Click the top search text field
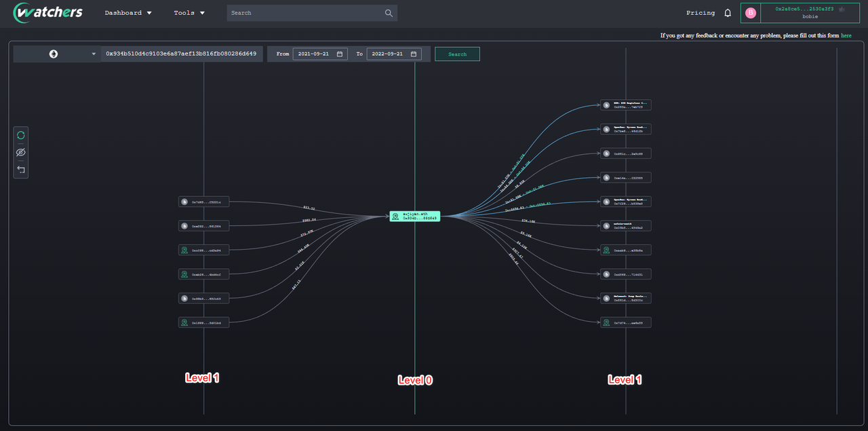 (x=305, y=13)
